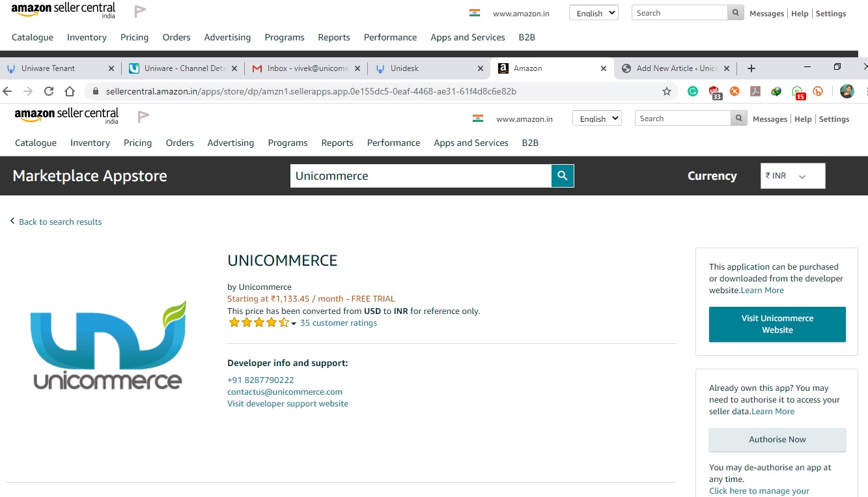Close the Inbox Gmail tab
The width and height of the screenshot is (868, 497).
[357, 68]
